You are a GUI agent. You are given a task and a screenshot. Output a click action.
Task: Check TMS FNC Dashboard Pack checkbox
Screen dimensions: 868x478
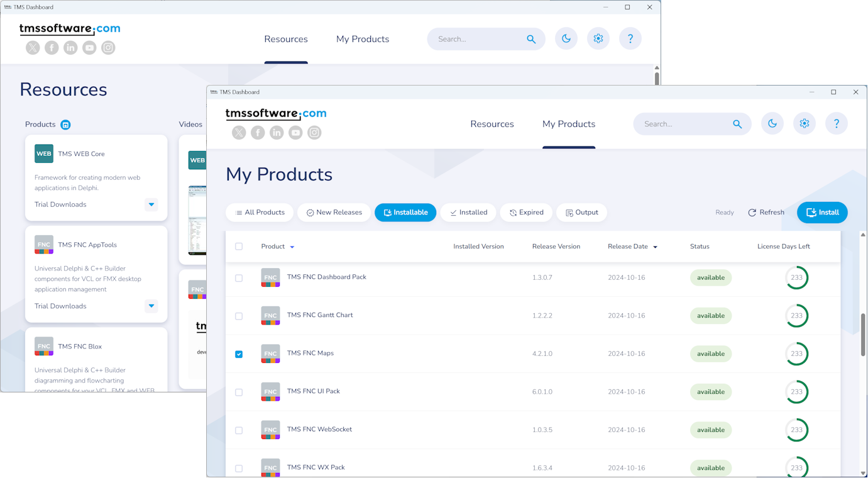point(239,278)
